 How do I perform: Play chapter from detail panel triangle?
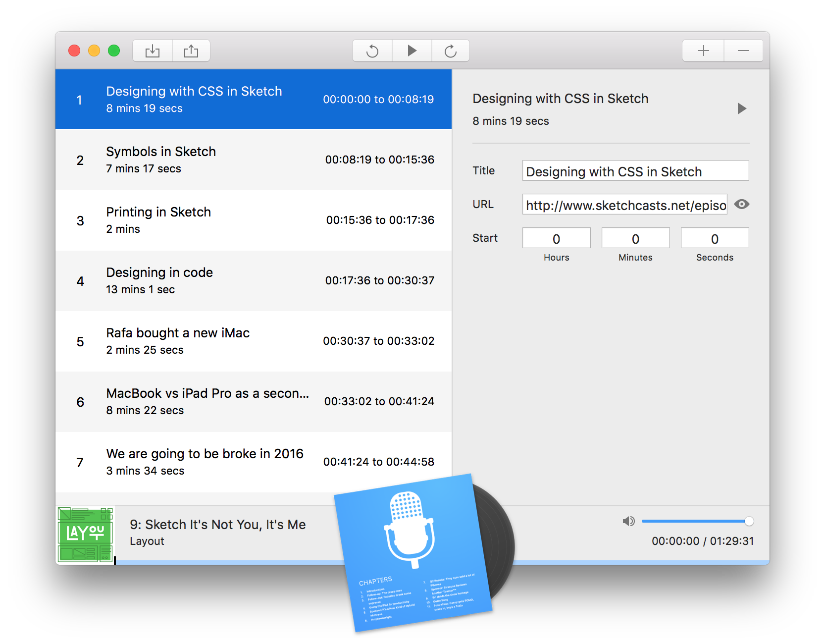[x=741, y=108]
